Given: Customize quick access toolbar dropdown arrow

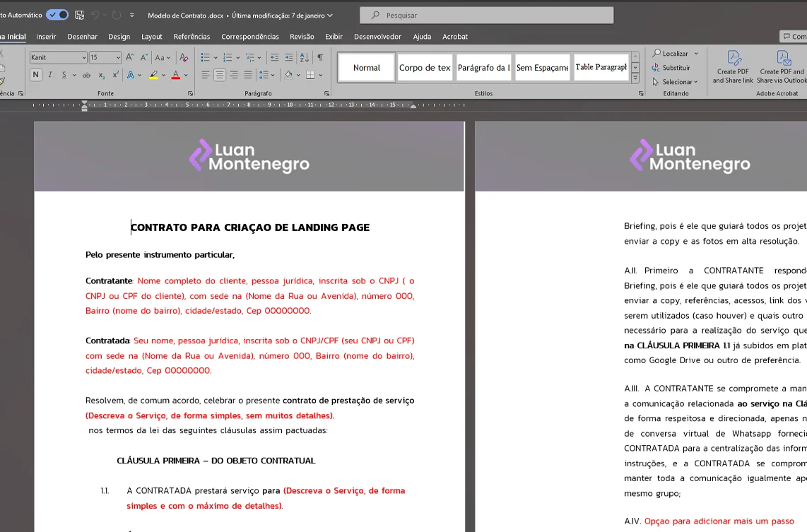Looking at the screenshot, I should [132, 16].
